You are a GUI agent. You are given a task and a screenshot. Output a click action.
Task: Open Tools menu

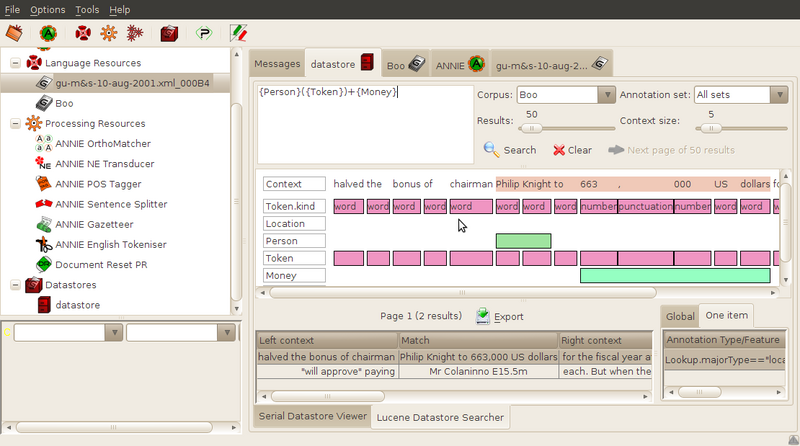click(87, 10)
